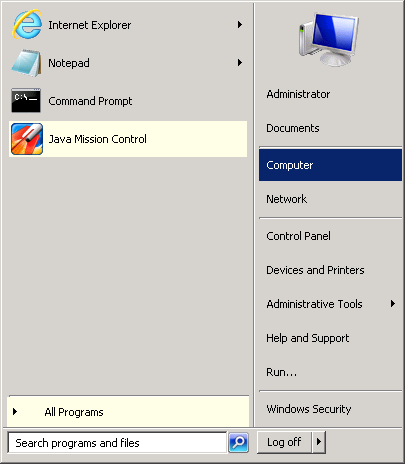Open the Java Mission Control icon

pos(27,139)
